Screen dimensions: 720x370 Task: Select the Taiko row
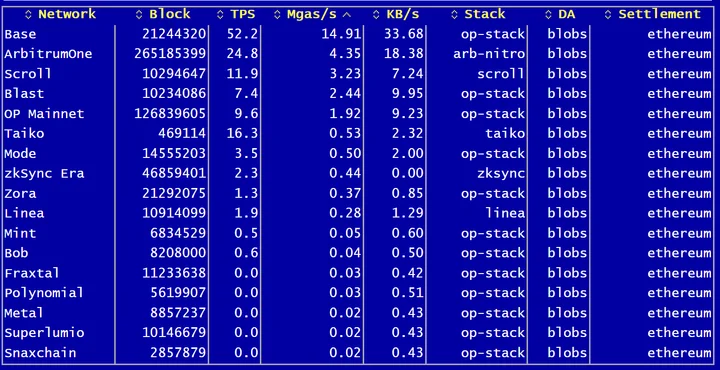point(358,134)
